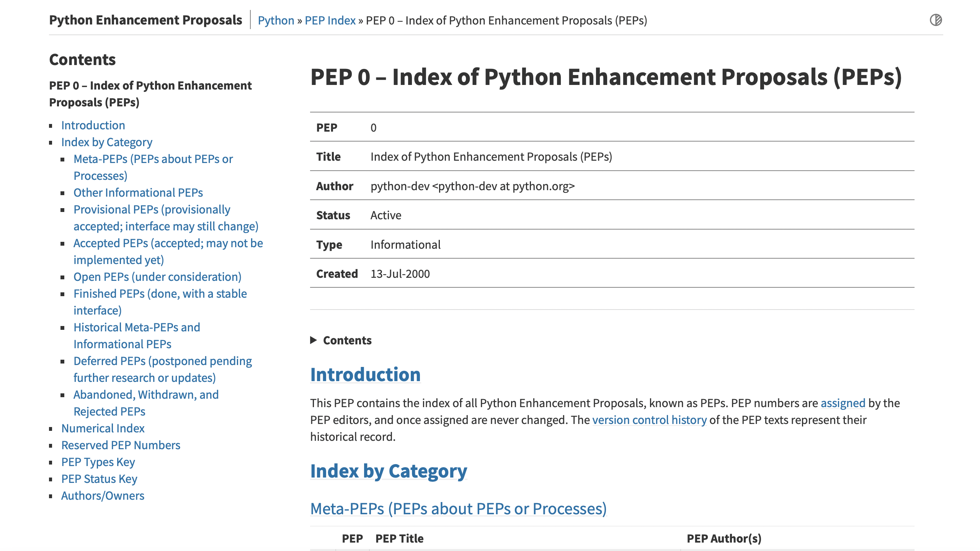980x551 pixels.
Task: Toggle the light/dark colour scheme icon
Action: coord(936,20)
